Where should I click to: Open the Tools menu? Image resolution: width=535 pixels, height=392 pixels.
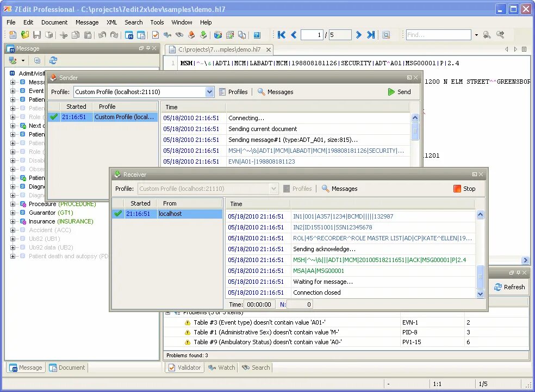pyautogui.click(x=157, y=22)
